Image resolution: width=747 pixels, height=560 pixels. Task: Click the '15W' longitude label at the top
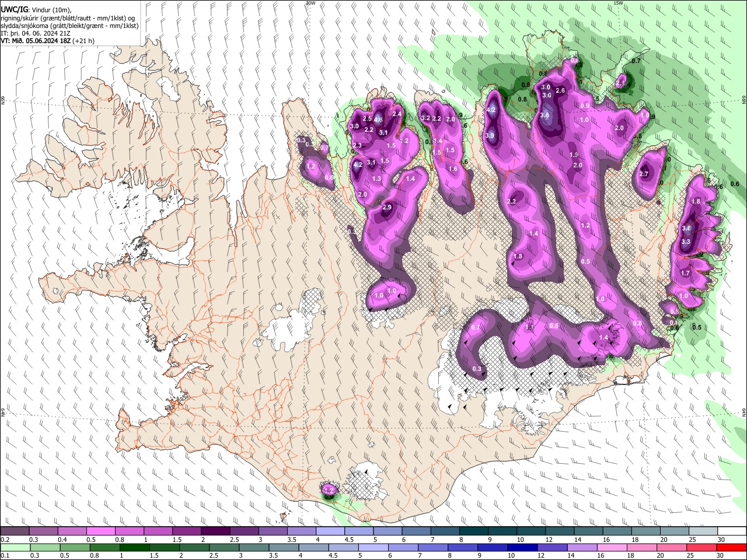point(618,3)
